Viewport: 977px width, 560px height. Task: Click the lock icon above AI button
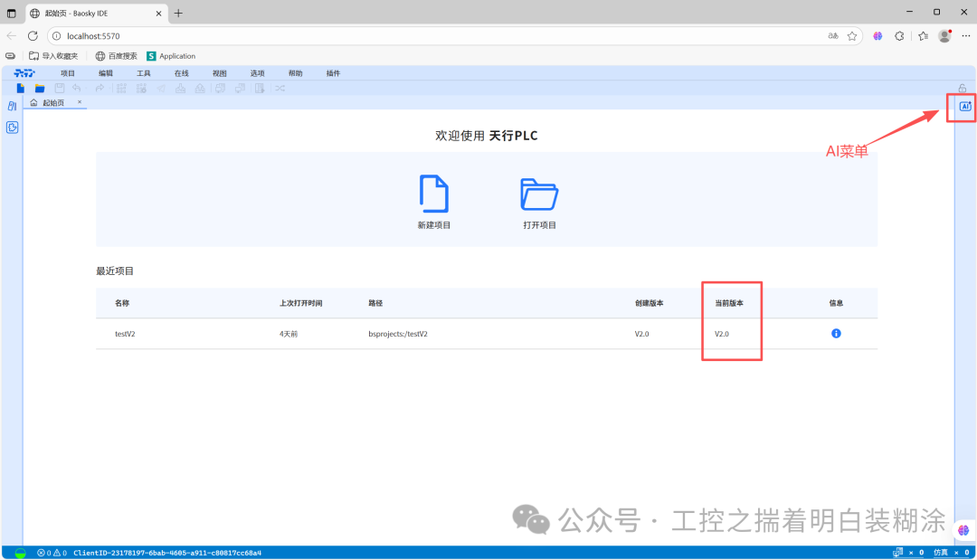(963, 89)
